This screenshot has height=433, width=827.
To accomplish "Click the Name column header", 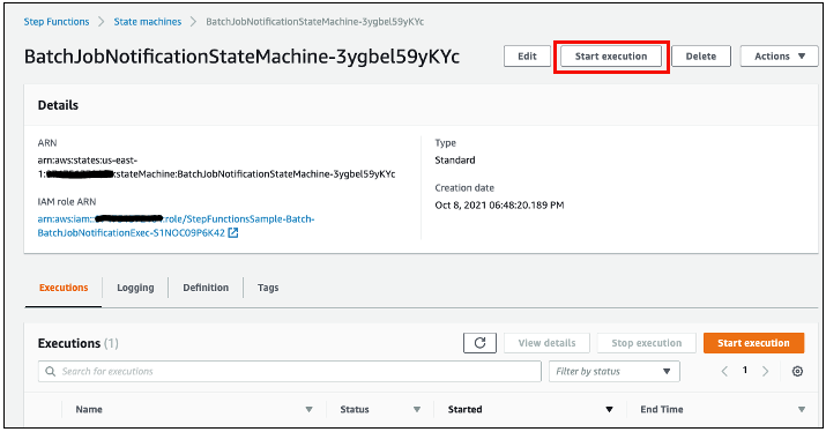I will [89, 409].
